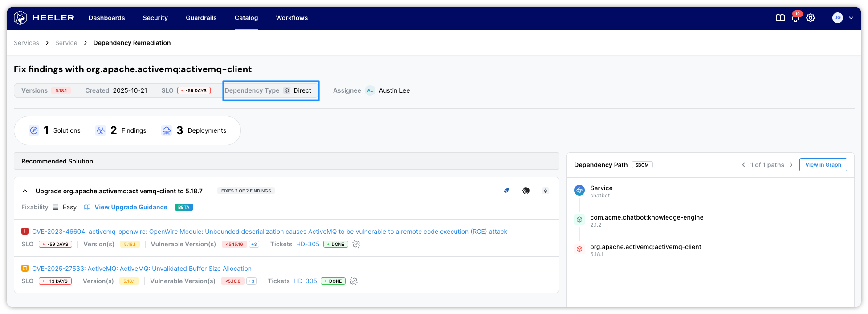Viewport: 868px width, 314px height.
Task: Expand the +3 vulnerable versions for CVE-2023-46604
Action: click(x=254, y=244)
